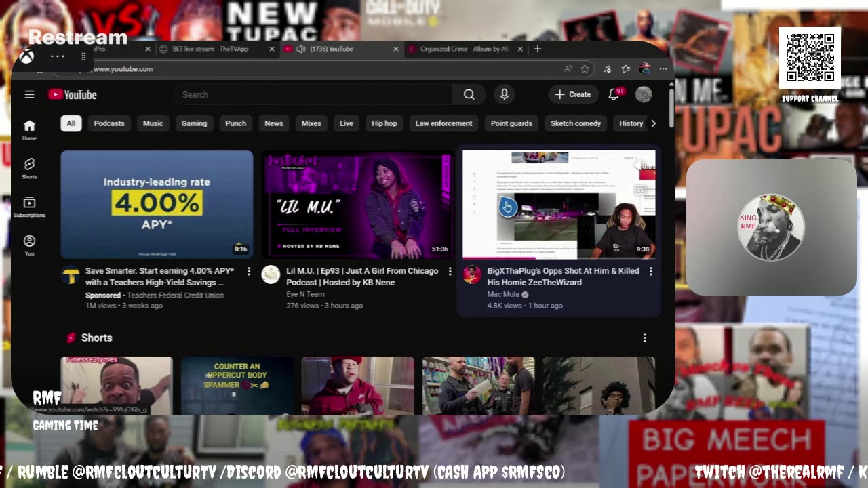This screenshot has height=488, width=868.
Task: Open the three-dot overlay menu beside Xbox logo
Action: pos(58,57)
